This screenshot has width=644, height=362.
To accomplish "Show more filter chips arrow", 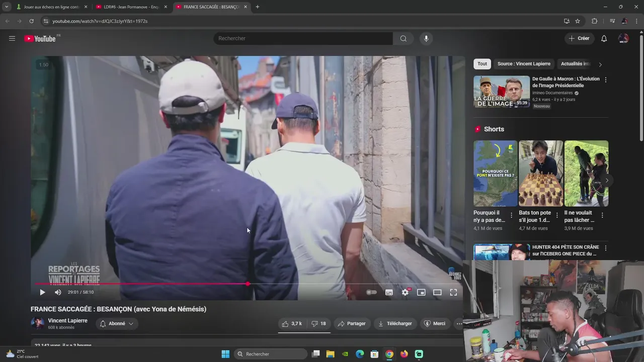I will tap(600, 64).
